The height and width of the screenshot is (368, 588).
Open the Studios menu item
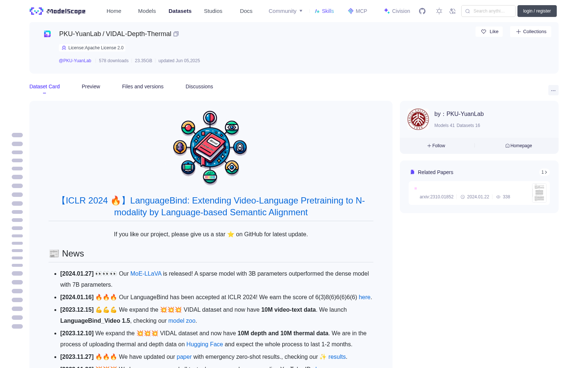(x=213, y=11)
